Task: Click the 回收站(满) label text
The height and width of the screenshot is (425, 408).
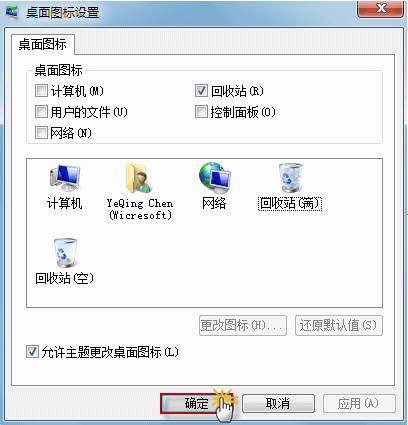Action: pos(290,203)
